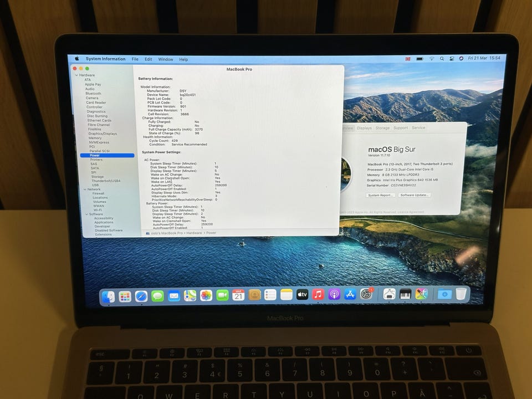The height and width of the screenshot is (399, 532).
Task: Open Calendar showing date 21
Action: [x=238, y=295]
